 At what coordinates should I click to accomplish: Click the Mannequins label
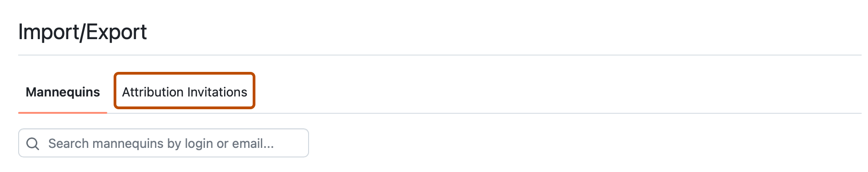tap(63, 92)
